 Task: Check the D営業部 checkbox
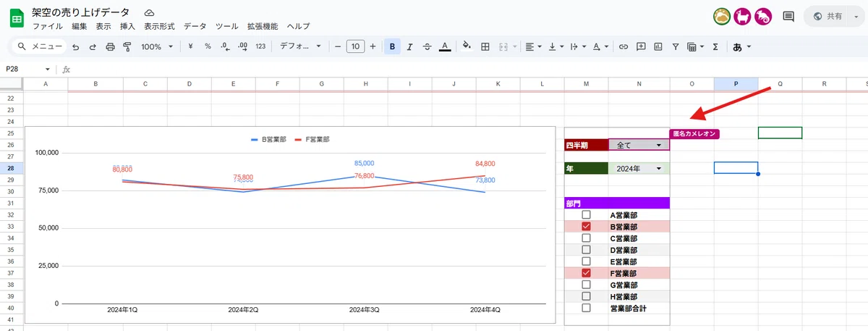coord(586,250)
